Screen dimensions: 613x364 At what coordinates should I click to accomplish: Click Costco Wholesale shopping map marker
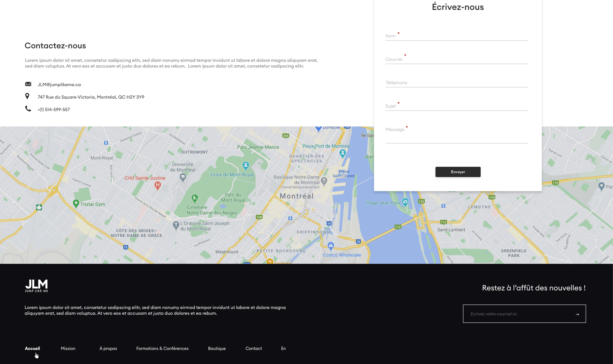click(x=331, y=246)
